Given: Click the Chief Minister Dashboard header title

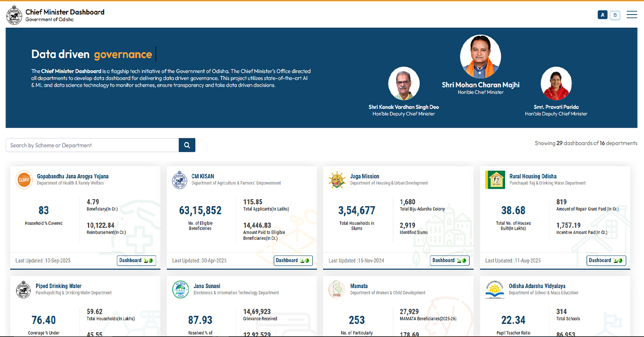Looking at the screenshot, I should point(65,12).
